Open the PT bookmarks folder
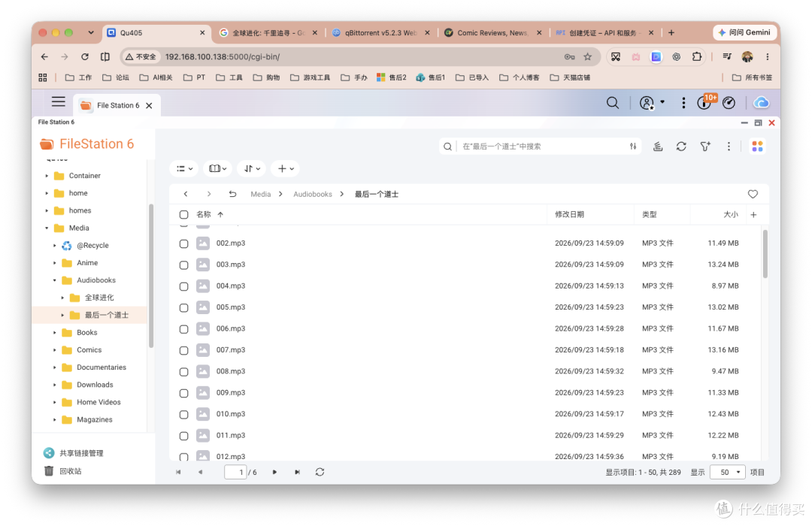Viewport: 812px width, 526px height. pyautogui.click(x=195, y=77)
